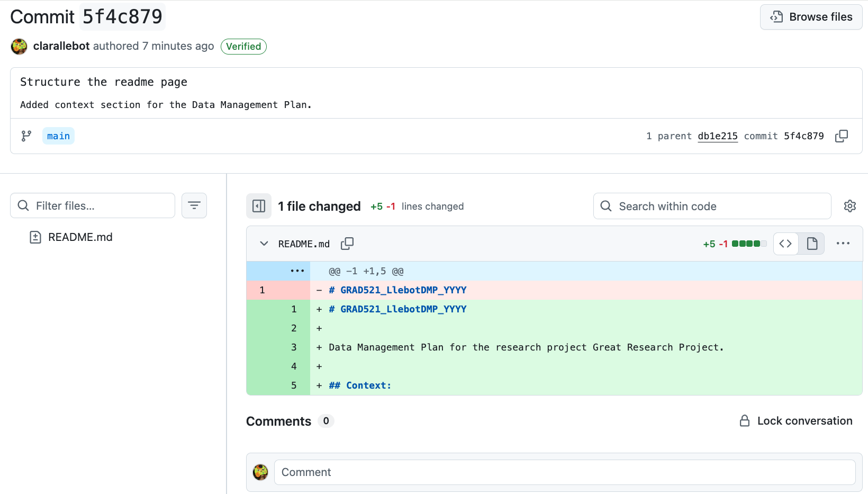Click added line number 3

click(x=294, y=347)
